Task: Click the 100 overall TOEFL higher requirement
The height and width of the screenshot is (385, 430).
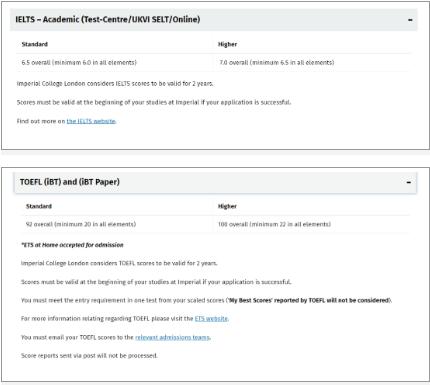Action: tap(274, 224)
